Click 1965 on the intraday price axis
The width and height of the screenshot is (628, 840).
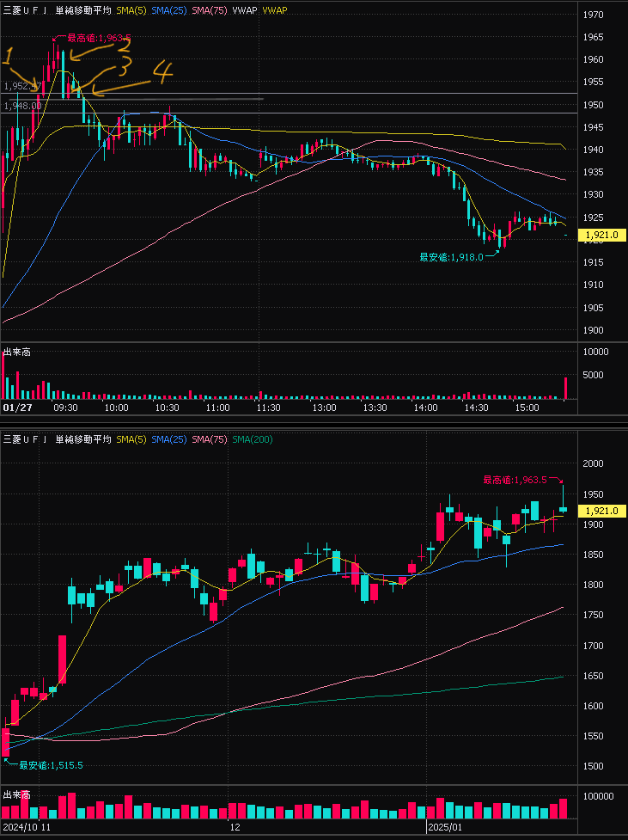click(x=593, y=37)
